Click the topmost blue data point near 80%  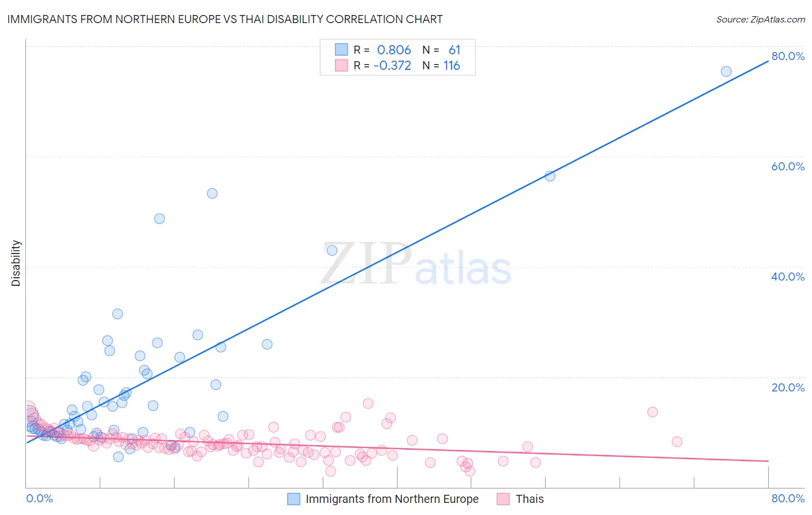pyautogui.click(x=726, y=72)
